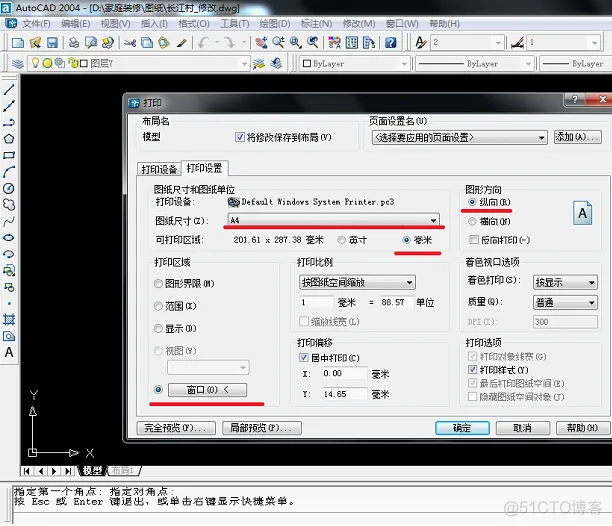Select 图形界限 plot area radio button
Viewport: 612px width, 526px height.
coord(158,284)
